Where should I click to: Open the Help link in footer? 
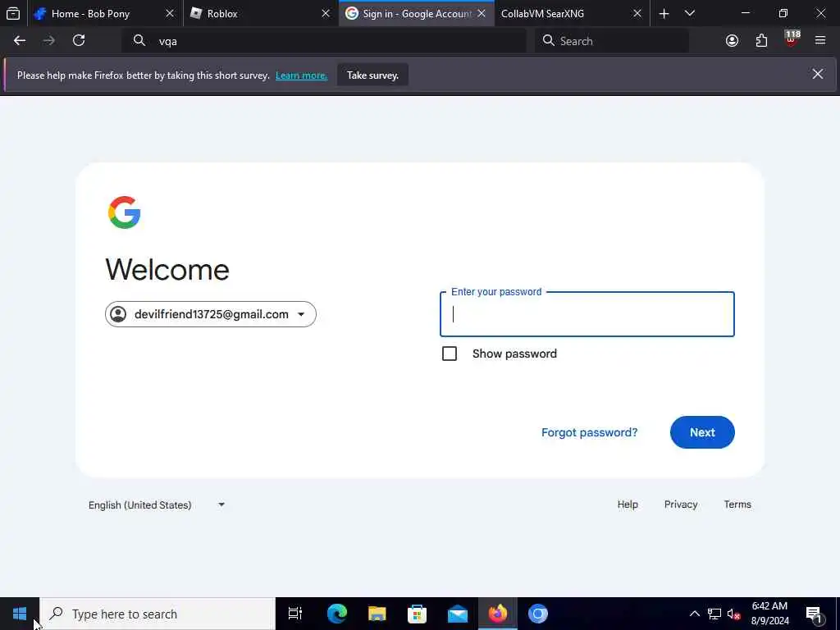tap(628, 504)
